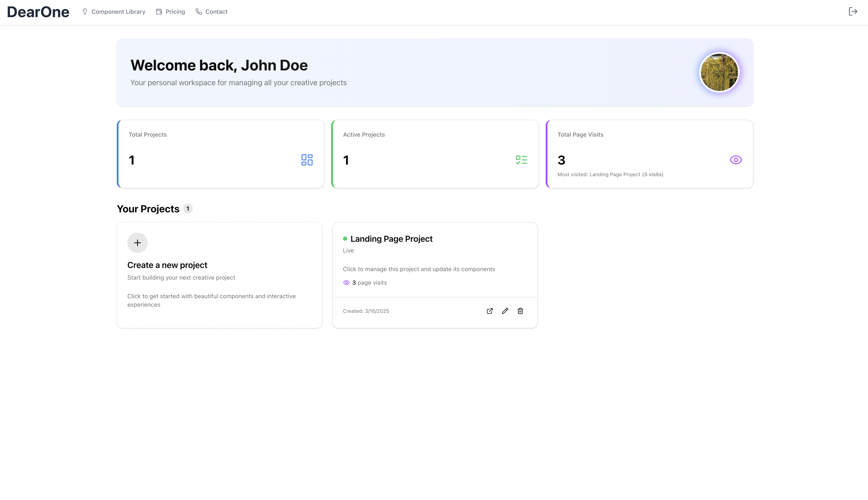Click the DearOne logo
This screenshot has height=500, width=868.
[38, 12]
